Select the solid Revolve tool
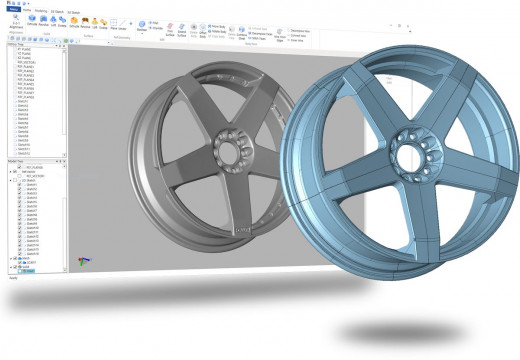The image size is (520, 360). 43,21
